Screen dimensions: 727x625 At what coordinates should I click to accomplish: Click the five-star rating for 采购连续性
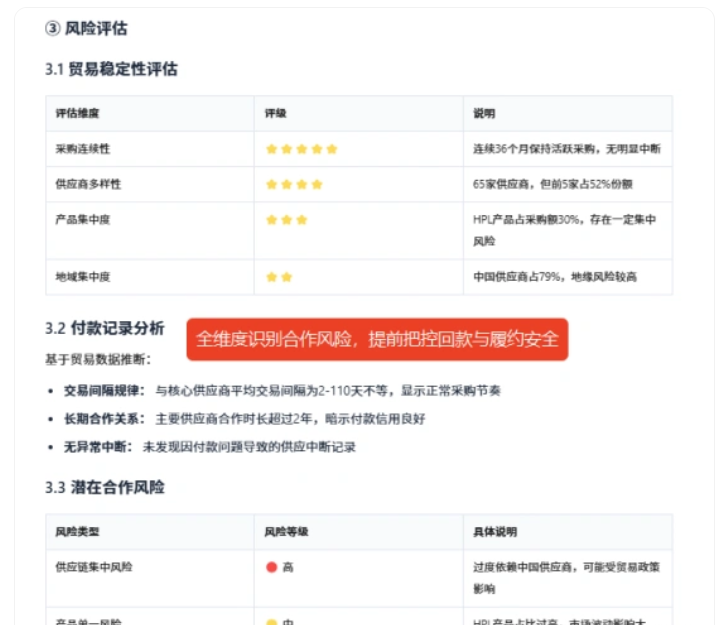point(301,149)
